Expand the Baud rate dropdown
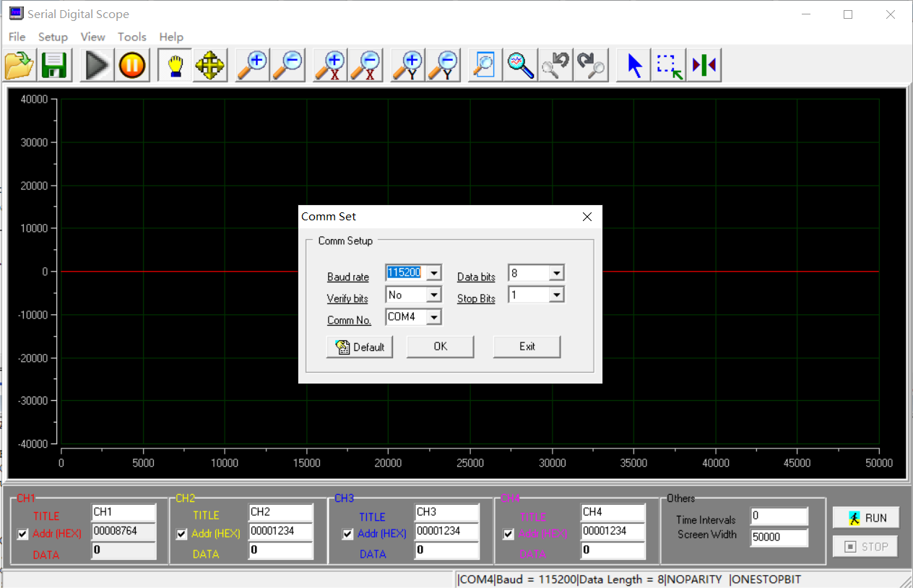 coord(433,273)
